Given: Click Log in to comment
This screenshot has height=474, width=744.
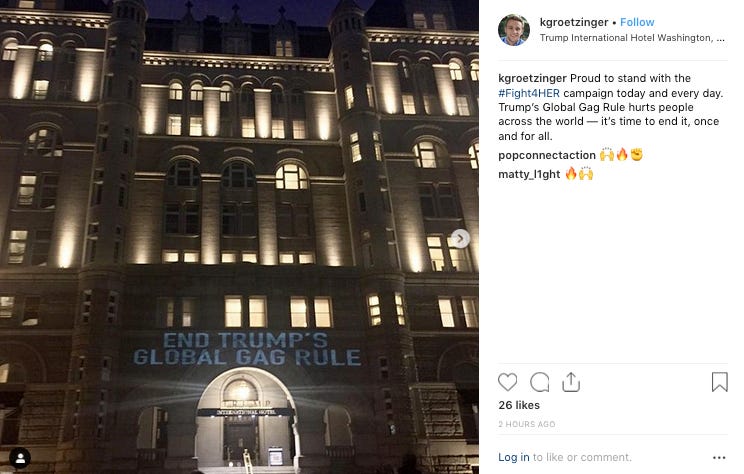Looking at the screenshot, I should point(513,457).
